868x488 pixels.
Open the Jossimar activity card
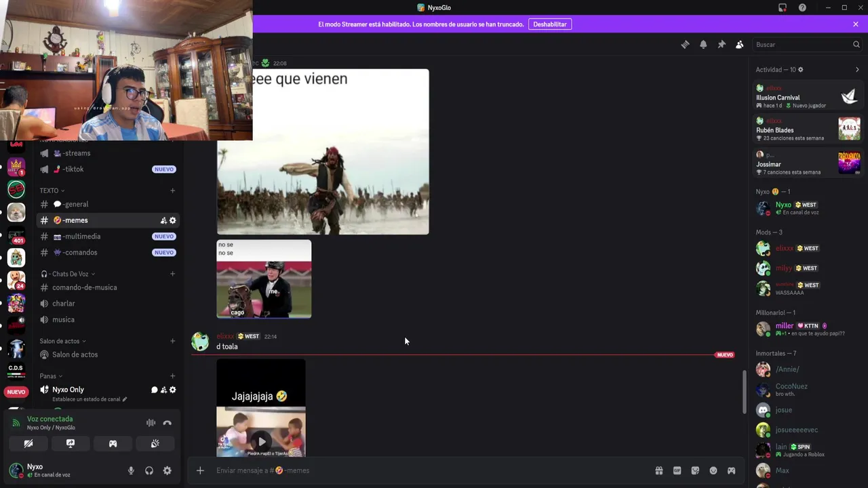[808, 163]
